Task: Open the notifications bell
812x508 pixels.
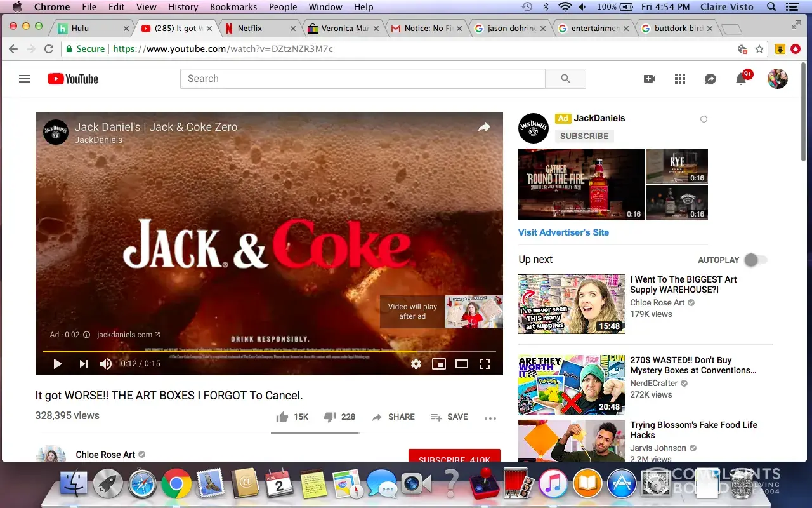Action: [x=741, y=79]
